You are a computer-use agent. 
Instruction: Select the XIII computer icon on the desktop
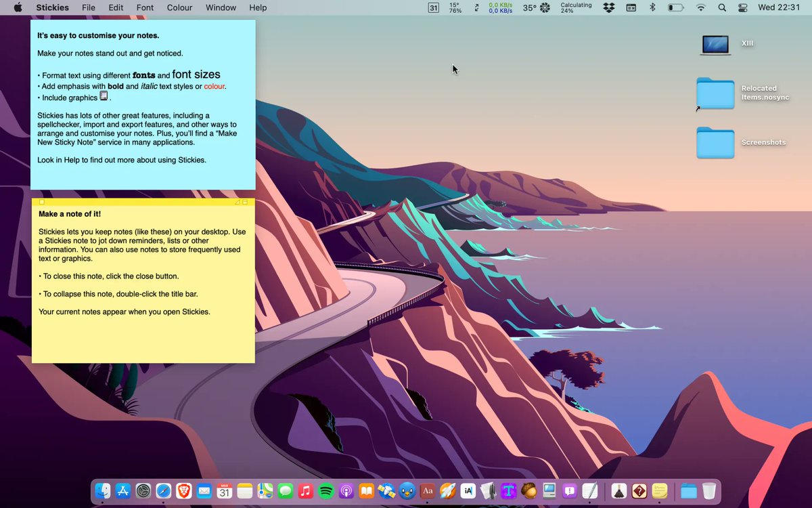click(x=715, y=43)
